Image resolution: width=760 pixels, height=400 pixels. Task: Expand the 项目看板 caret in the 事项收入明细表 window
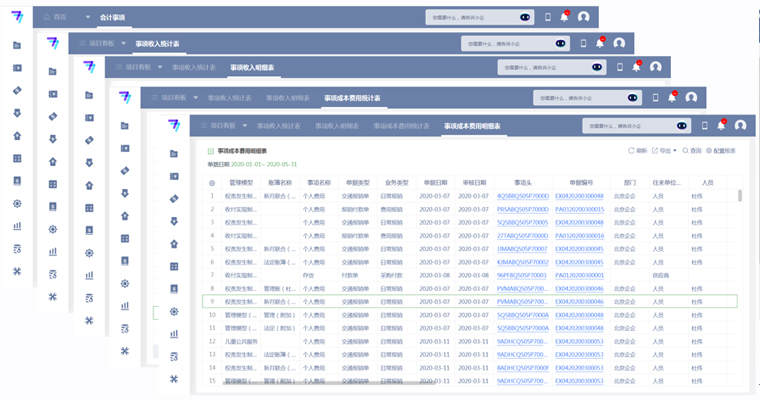(160, 67)
